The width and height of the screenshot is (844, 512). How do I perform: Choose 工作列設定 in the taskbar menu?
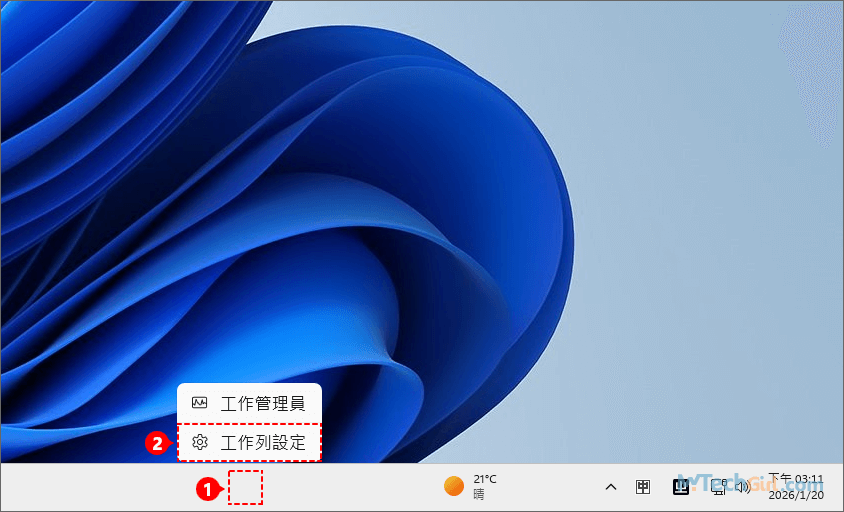(x=249, y=443)
